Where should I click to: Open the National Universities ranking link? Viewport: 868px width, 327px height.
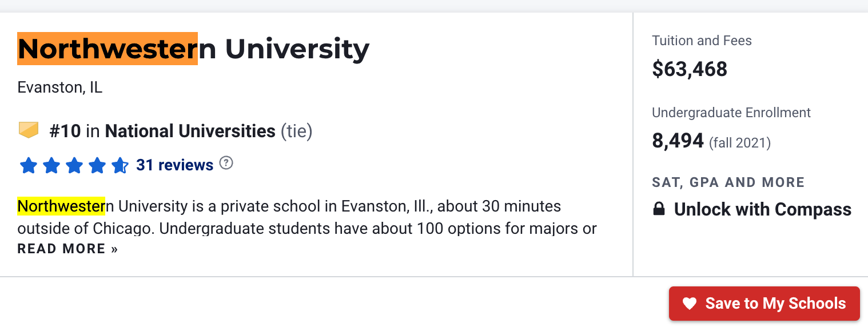coord(190,131)
